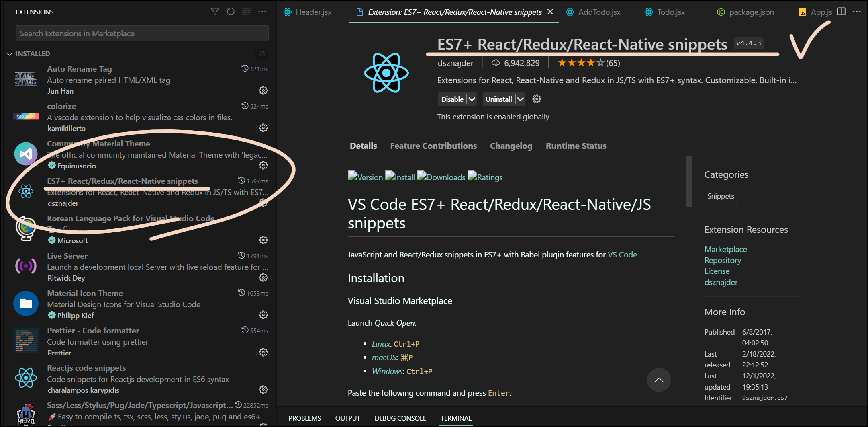Click the Snippets category tag
868x427 pixels.
[721, 196]
